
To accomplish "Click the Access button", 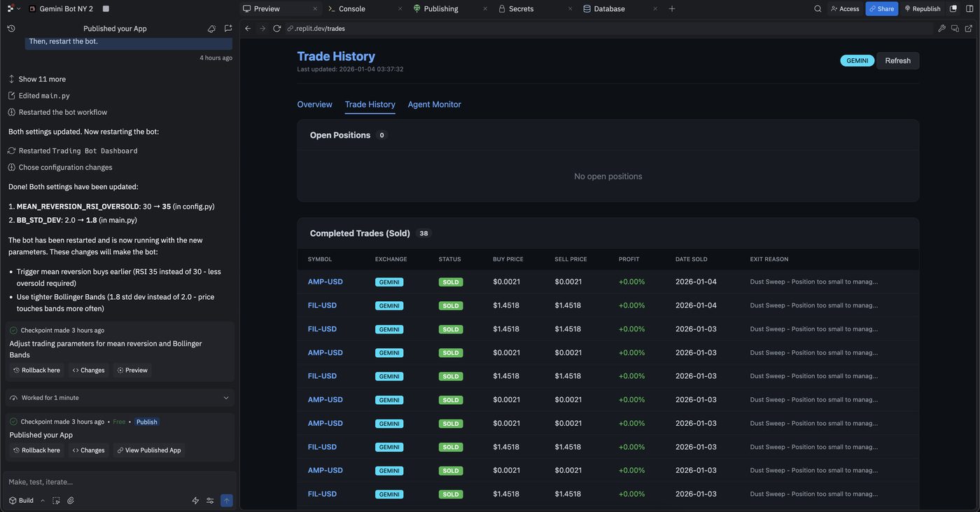I will pyautogui.click(x=845, y=8).
